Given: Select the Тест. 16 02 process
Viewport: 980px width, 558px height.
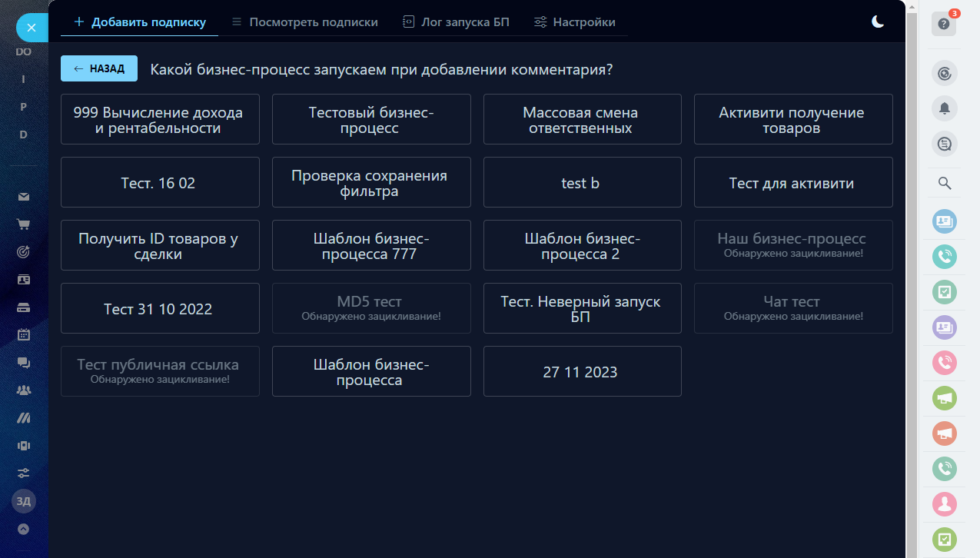Looking at the screenshot, I should 160,182.
